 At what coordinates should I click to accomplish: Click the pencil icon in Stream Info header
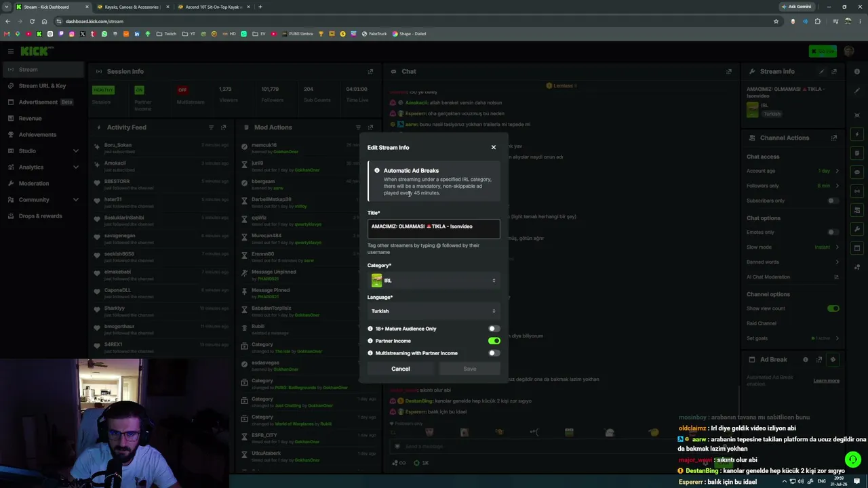tap(822, 71)
